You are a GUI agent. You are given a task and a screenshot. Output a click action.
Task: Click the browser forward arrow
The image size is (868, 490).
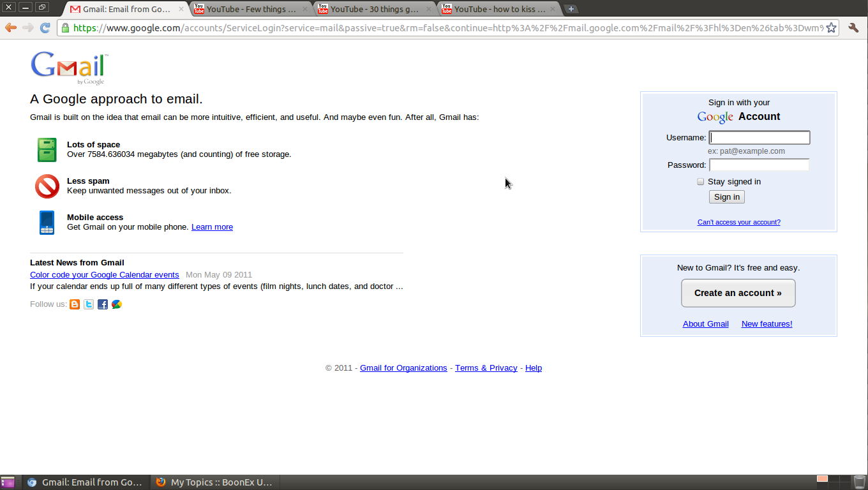[x=27, y=27]
